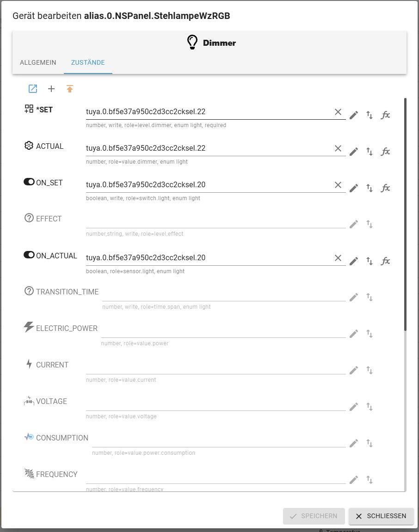This screenshot has height=532, width=419.
Task: Clear the *SET state ID with the X
Action: coord(338,112)
